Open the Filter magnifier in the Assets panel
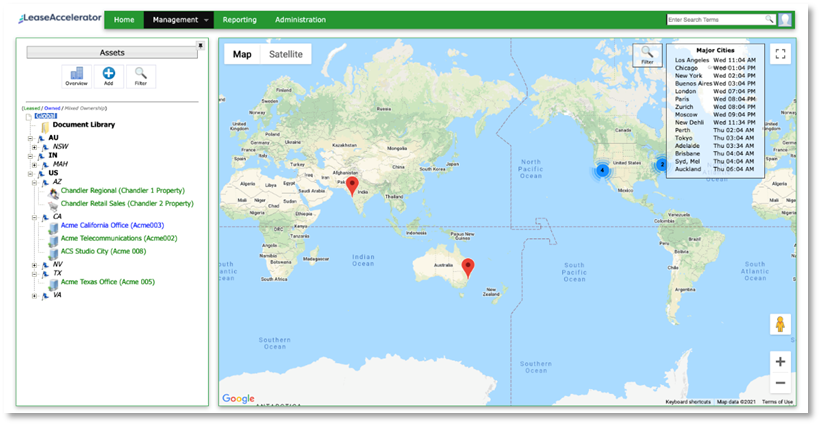This screenshot has height=425, width=820. [141, 76]
